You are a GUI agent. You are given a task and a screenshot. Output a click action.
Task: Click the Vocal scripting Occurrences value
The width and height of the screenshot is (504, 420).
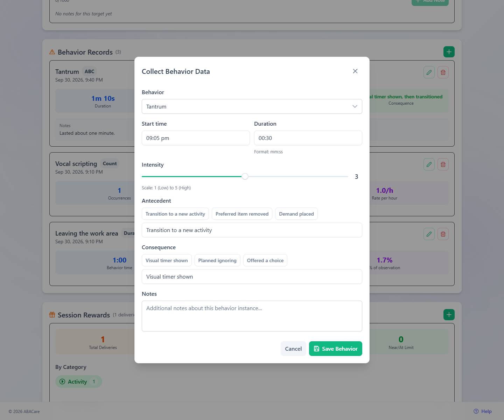coord(119,190)
